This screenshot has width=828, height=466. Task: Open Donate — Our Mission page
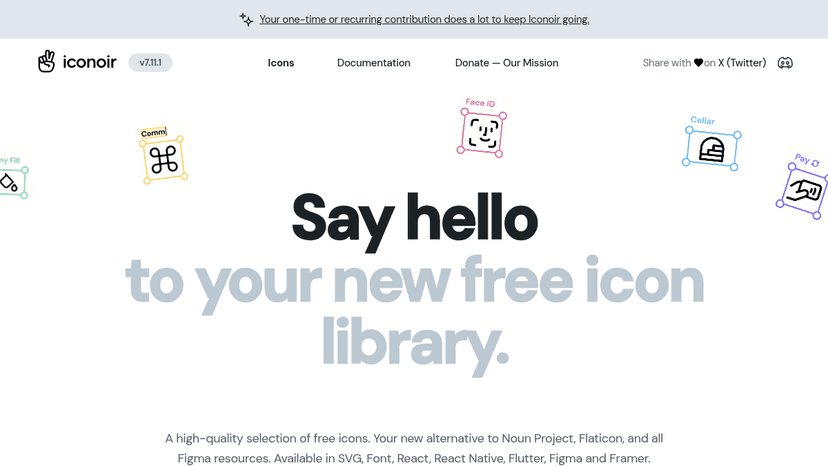tap(506, 63)
